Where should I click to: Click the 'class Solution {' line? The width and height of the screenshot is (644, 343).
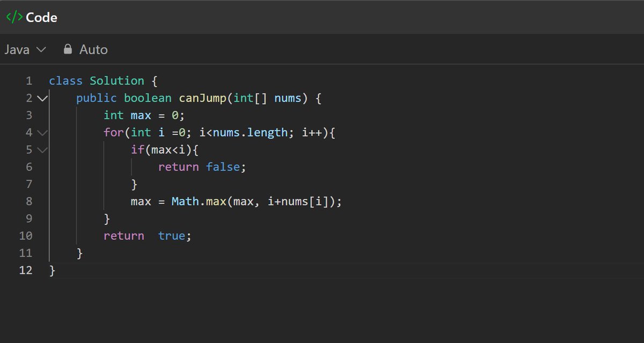[x=103, y=81]
